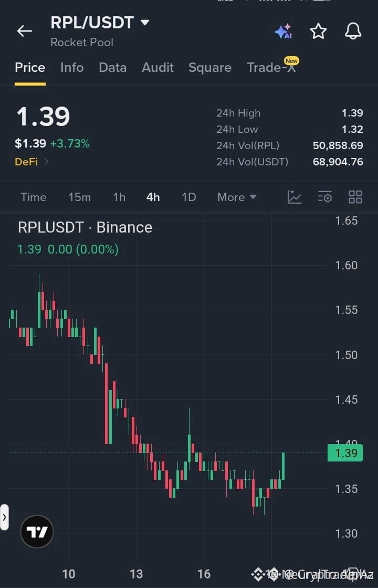This screenshot has height=588, width=378.
Task: Tap the 1.65 price axis label
Action: point(346,220)
